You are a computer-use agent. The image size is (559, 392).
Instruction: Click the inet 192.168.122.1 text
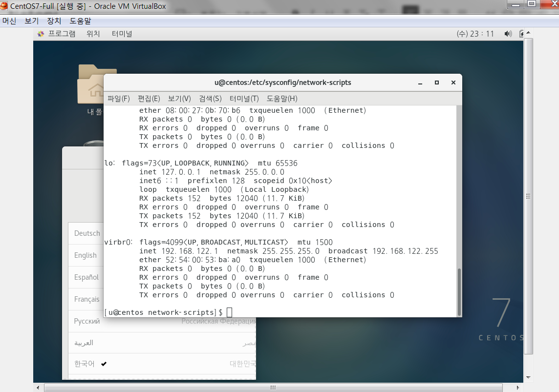(179, 251)
